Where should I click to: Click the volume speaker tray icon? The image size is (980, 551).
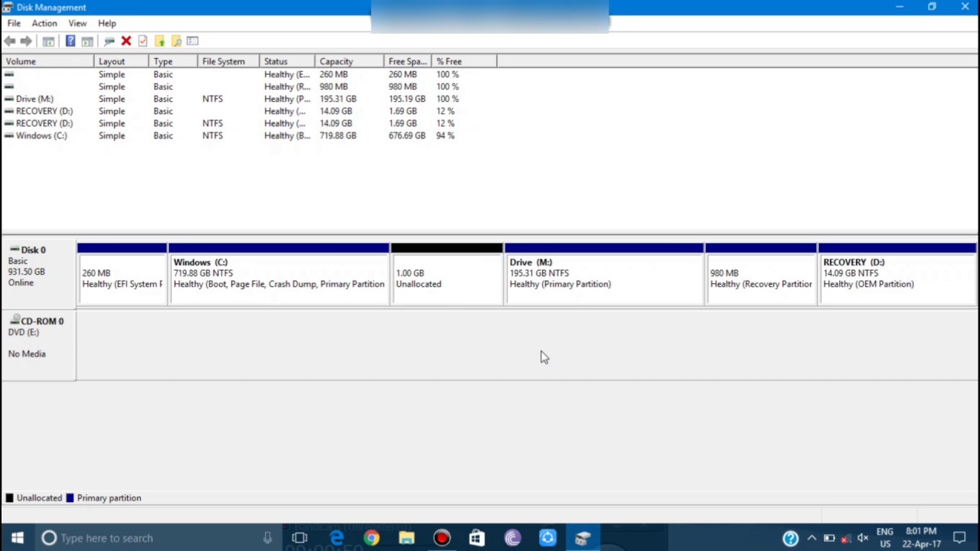click(x=863, y=538)
